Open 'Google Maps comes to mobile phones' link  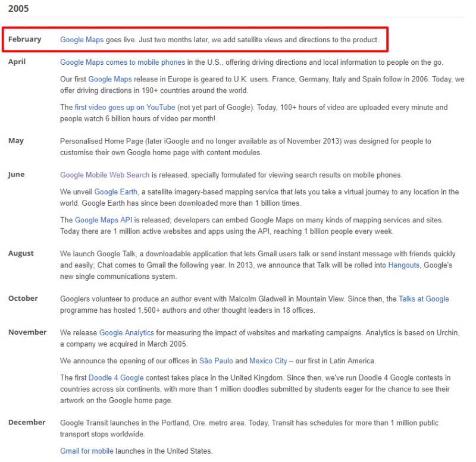coord(123,62)
